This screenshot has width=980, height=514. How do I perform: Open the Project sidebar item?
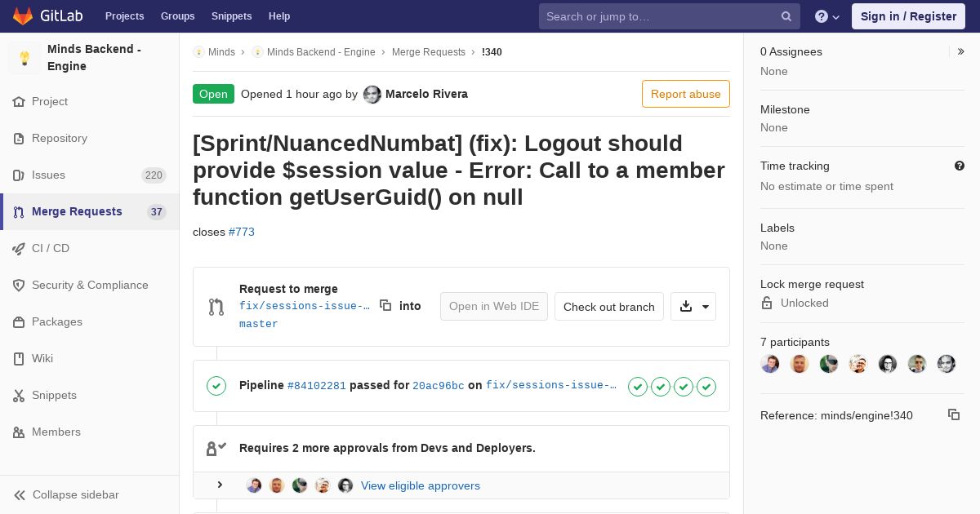click(x=90, y=101)
